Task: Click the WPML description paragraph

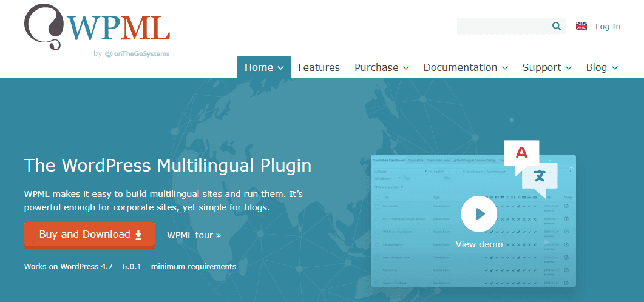Action: click(x=163, y=200)
